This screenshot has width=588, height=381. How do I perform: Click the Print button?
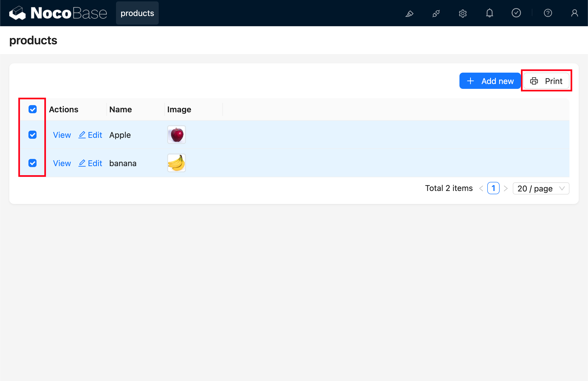click(546, 81)
